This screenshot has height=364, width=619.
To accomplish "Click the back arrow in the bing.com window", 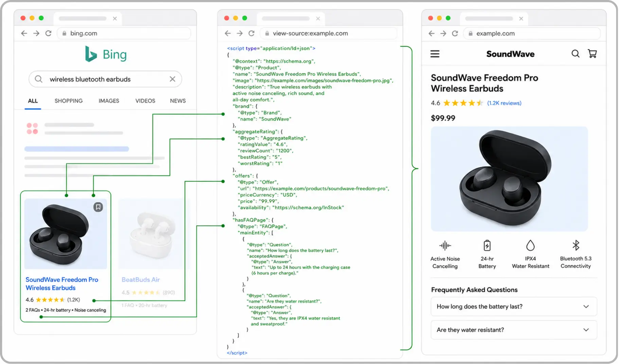I will [24, 33].
